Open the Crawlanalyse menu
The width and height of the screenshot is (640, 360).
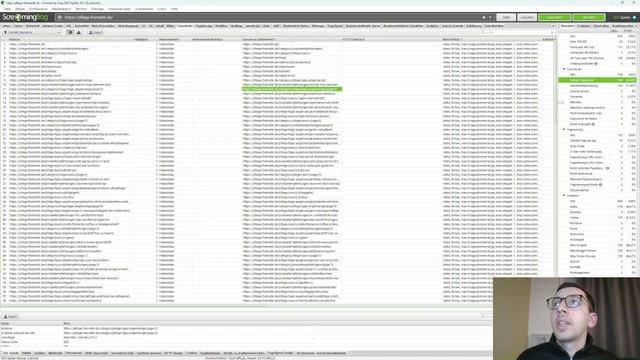coord(144,9)
